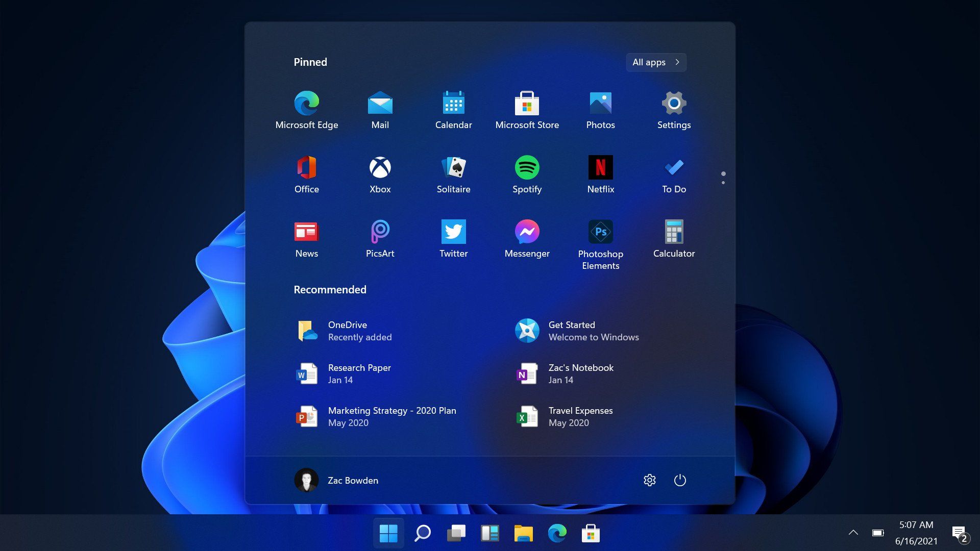The width and height of the screenshot is (980, 551).
Task: Open Settings from the Start menu footer gear
Action: pyautogui.click(x=649, y=480)
